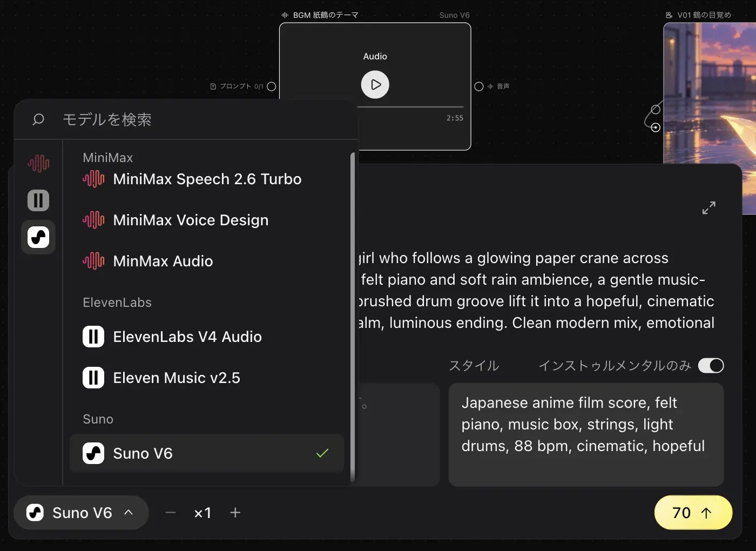Click the MiniMax section header
Screen dimensions: 756x551
click(x=108, y=158)
